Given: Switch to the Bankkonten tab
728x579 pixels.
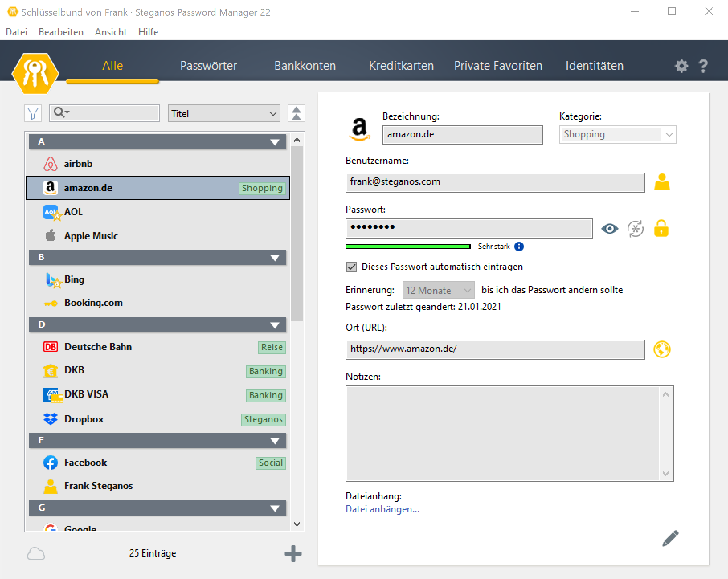Looking at the screenshot, I should (x=305, y=66).
